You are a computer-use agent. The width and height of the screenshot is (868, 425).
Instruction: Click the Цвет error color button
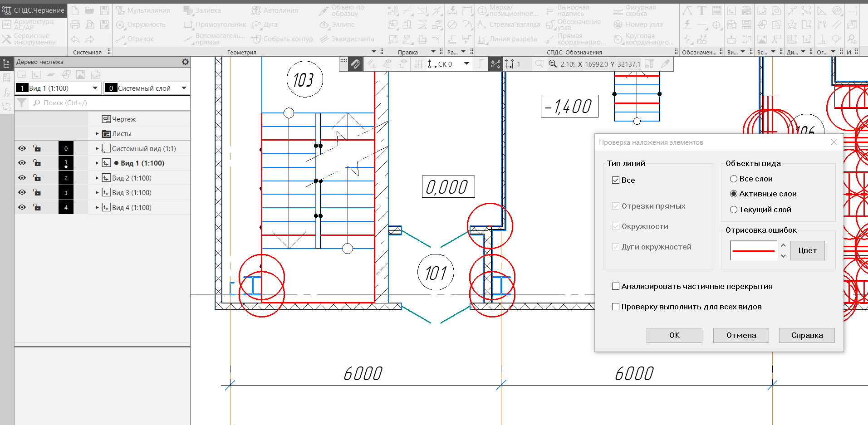(x=807, y=250)
